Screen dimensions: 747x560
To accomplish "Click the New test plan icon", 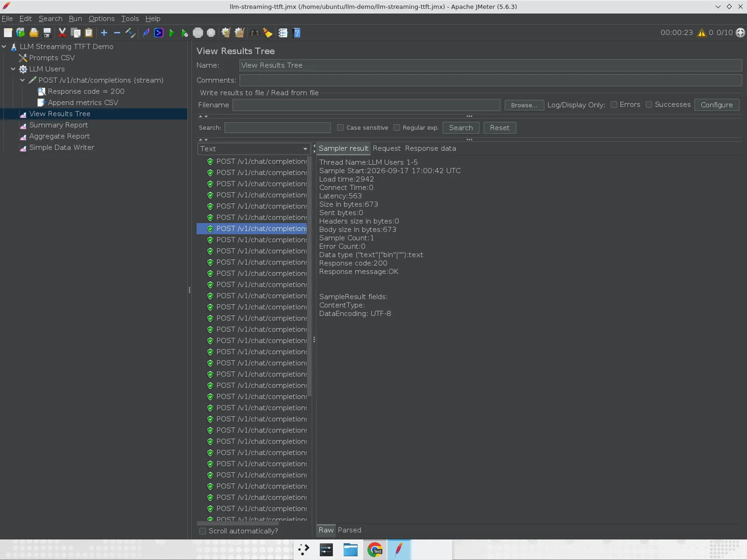I will (8, 33).
